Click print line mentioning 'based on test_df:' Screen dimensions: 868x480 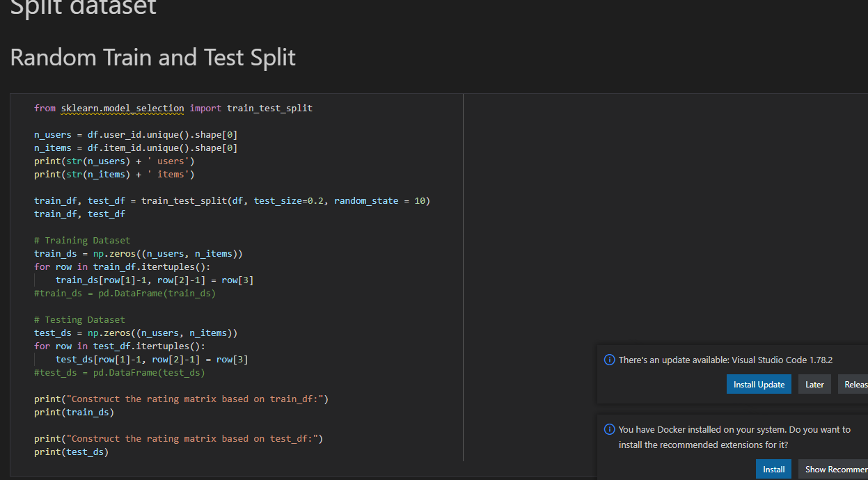coord(179,438)
